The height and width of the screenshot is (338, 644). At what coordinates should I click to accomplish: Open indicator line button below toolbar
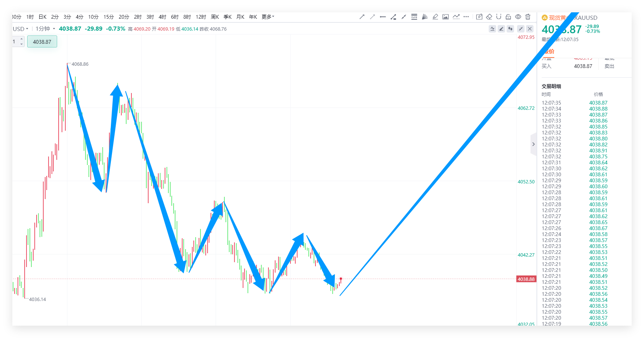(x=492, y=29)
